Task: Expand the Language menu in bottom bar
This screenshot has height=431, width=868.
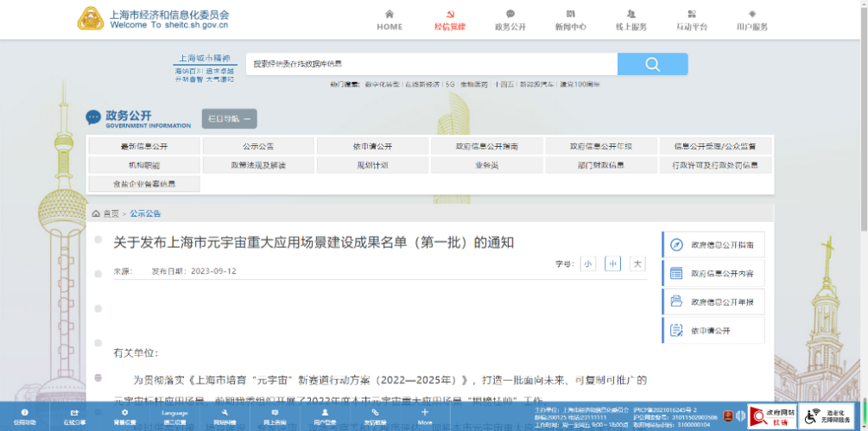Action: click(174, 418)
